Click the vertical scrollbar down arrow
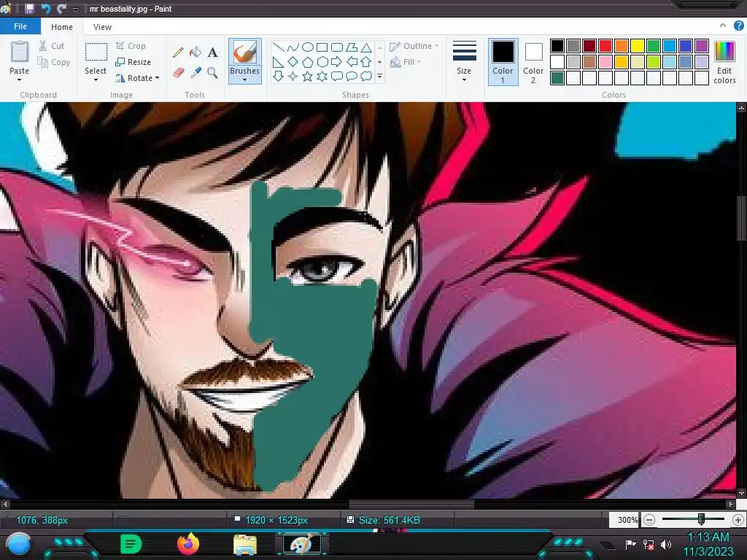 coord(741,494)
